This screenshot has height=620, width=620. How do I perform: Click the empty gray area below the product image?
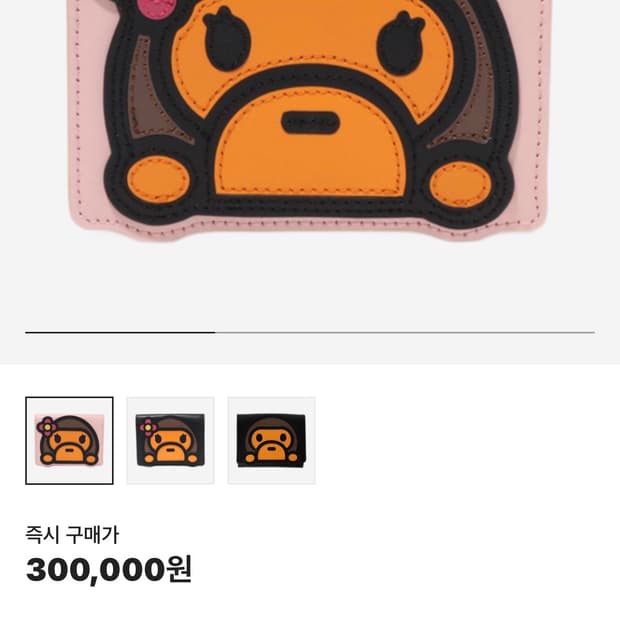310,285
